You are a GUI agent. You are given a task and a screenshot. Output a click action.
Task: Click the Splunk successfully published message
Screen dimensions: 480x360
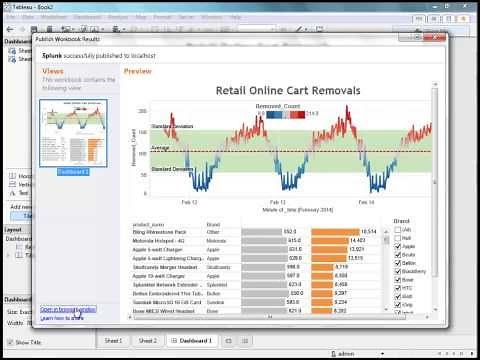click(x=99, y=56)
